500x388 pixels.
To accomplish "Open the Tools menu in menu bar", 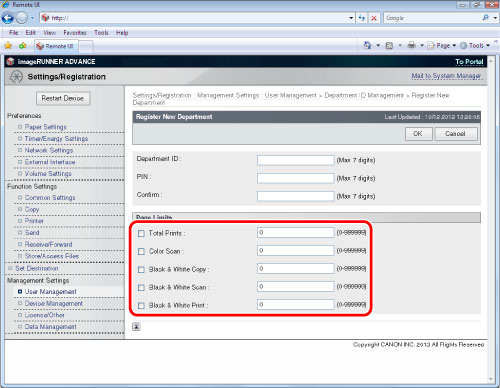I will [x=101, y=33].
